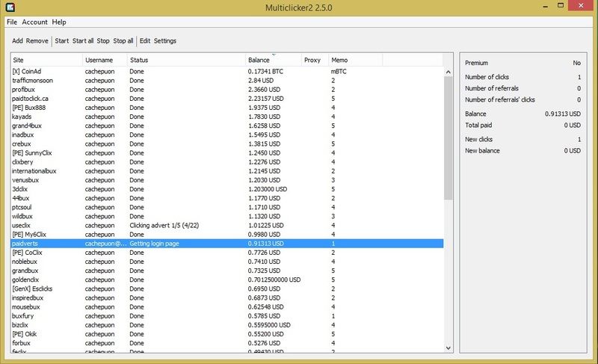
Task: Click Stop all in the toolbar
Action: [123, 41]
